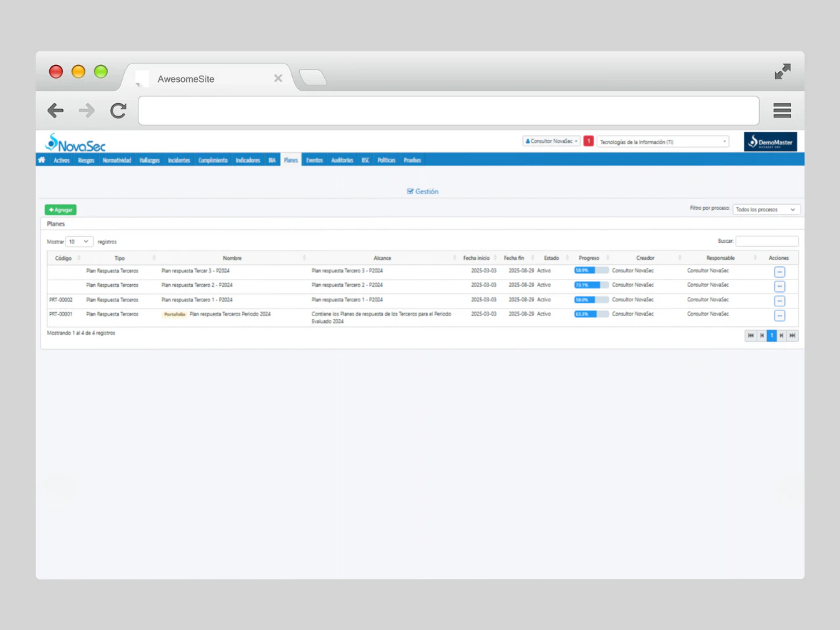This screenshot has width=840, height=630.
Task: Open the Todos los procesos filter dropdown
Action: coord(766,209)
